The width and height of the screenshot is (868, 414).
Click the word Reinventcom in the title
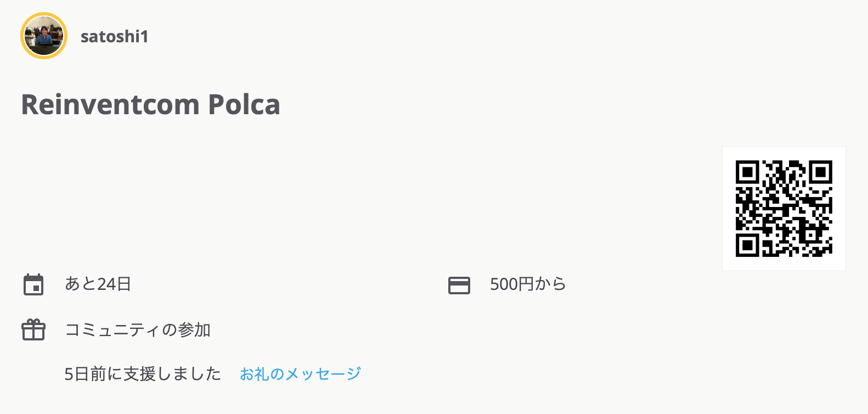110,104
